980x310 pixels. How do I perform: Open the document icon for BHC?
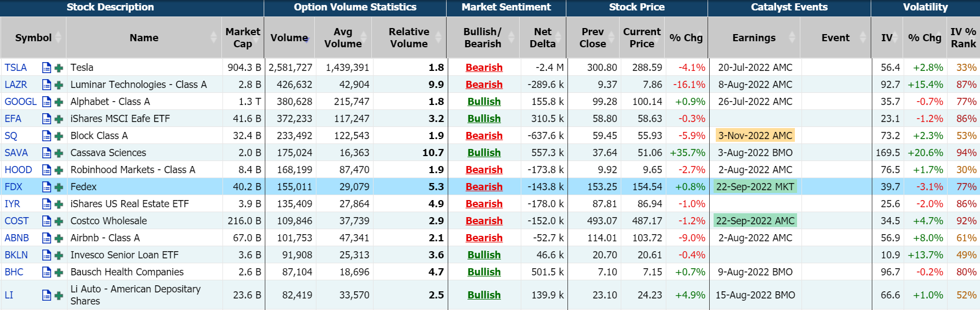(47, 272)
